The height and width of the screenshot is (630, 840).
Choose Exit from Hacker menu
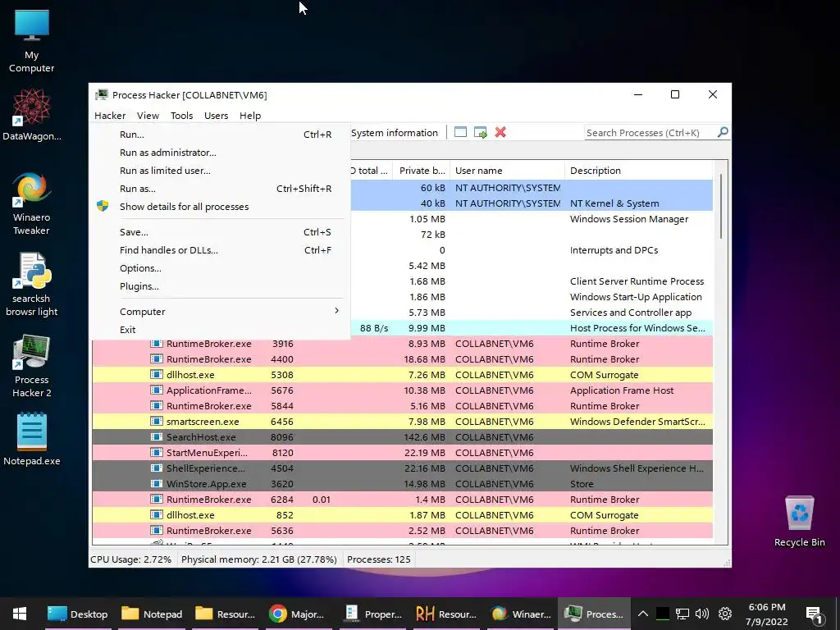(x=220, y=330)
